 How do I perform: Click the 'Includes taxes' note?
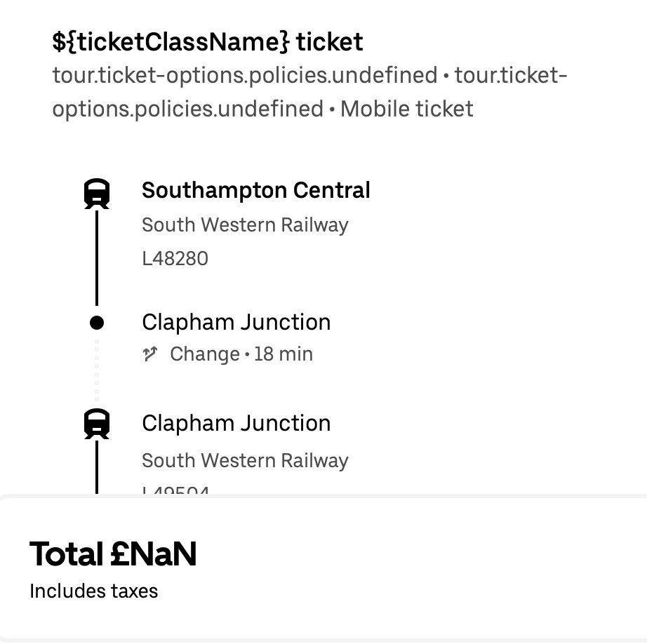[93, 591]
